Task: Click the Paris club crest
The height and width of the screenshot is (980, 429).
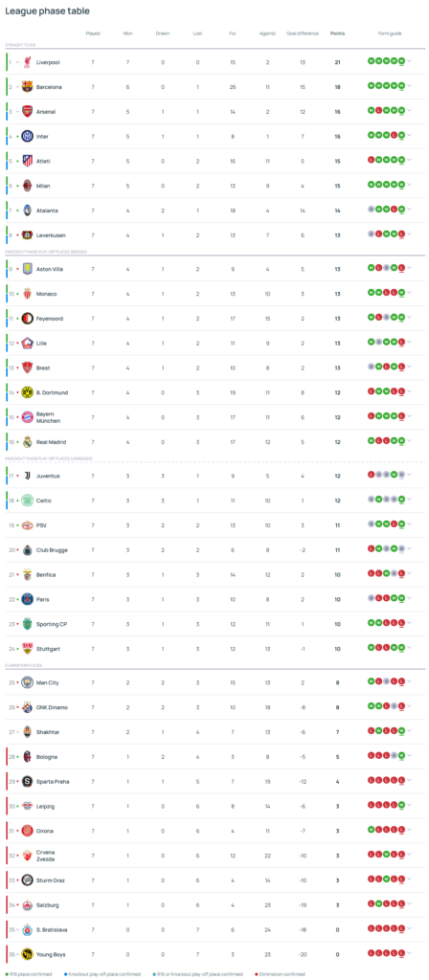Action: [x=27, y=599]
